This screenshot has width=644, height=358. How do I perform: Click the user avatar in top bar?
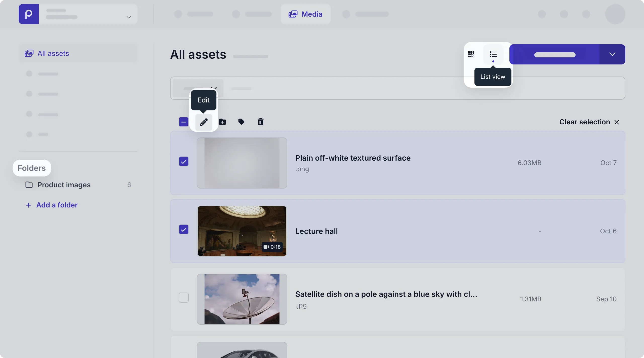[615, 14]
